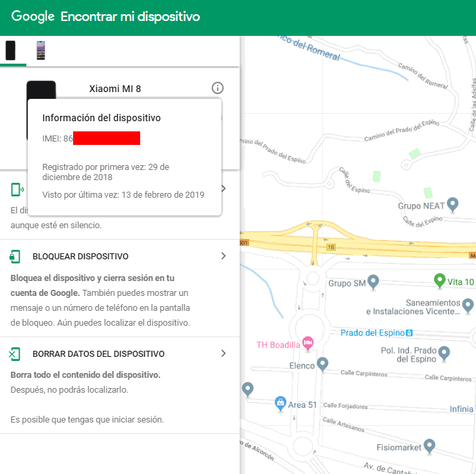Click the Area 51 shopping pin
The width and height of the screenshot is (476, 474).
coord(280,404)
